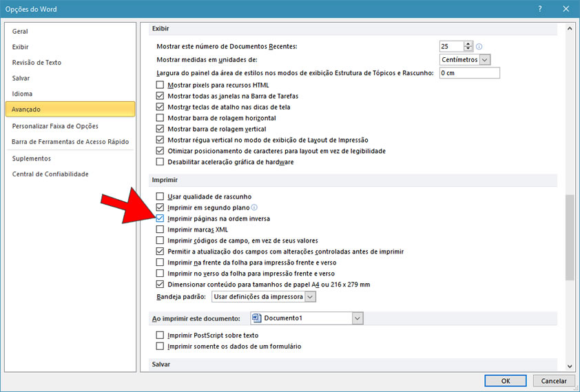Open Personalizar Faixa de Opções
This screenshot has height=392, width=580.
[x=70, y=126]
